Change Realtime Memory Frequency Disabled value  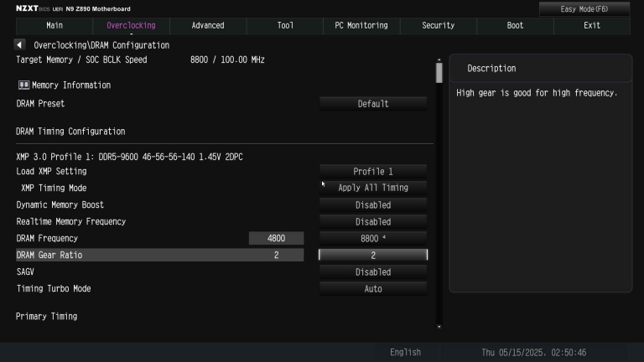point(373,221)
